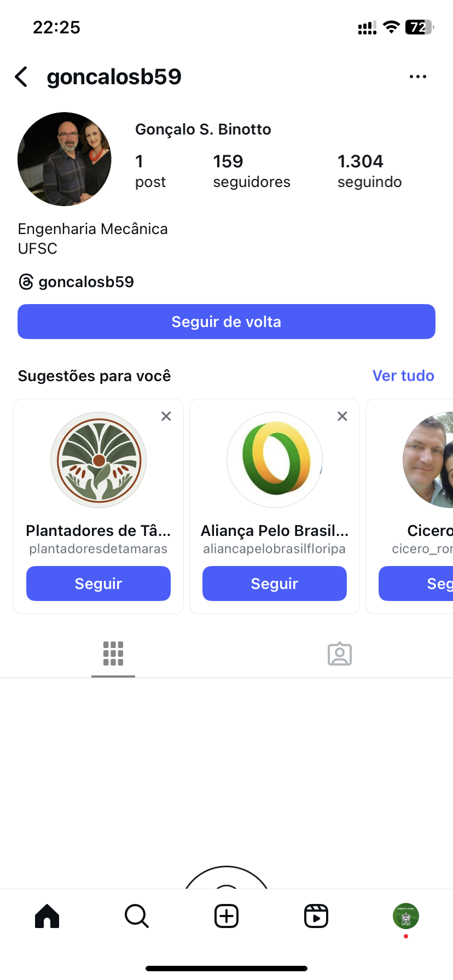
Task: Open the Plantadores de Tâmaras avatar
Action: tap(98, 460)
